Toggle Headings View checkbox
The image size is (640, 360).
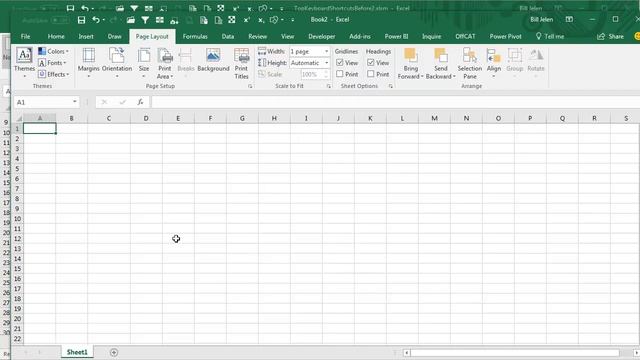point(371,62)
